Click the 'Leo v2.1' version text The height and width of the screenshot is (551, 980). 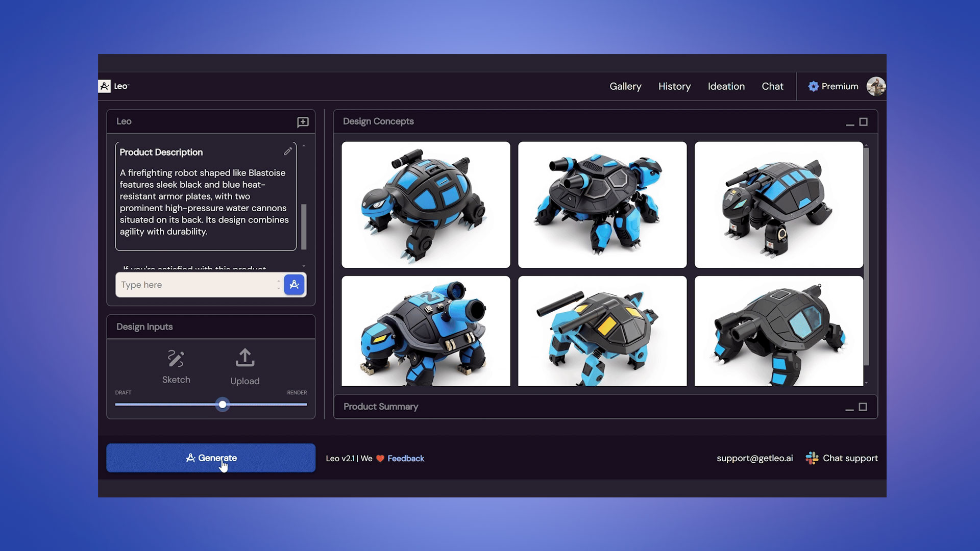[340, 459]
